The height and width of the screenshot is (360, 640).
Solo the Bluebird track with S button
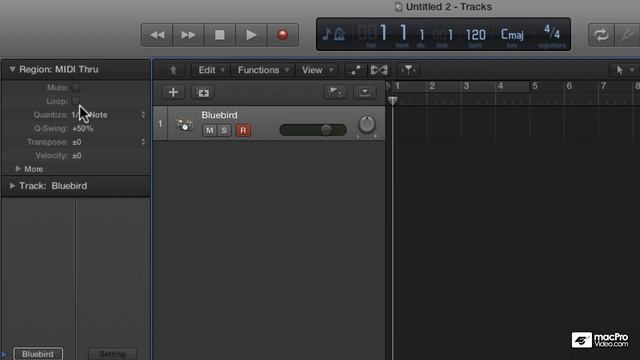224,130
